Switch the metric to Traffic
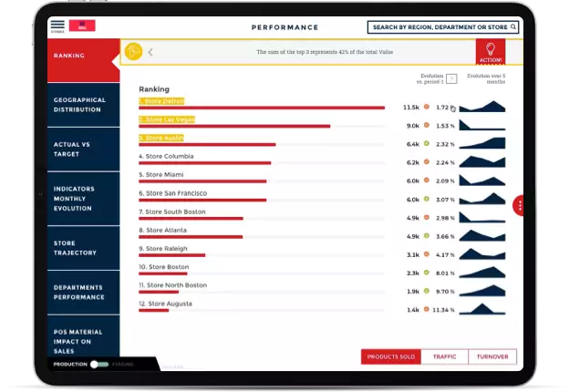569x392 pixels. (444, 357)
